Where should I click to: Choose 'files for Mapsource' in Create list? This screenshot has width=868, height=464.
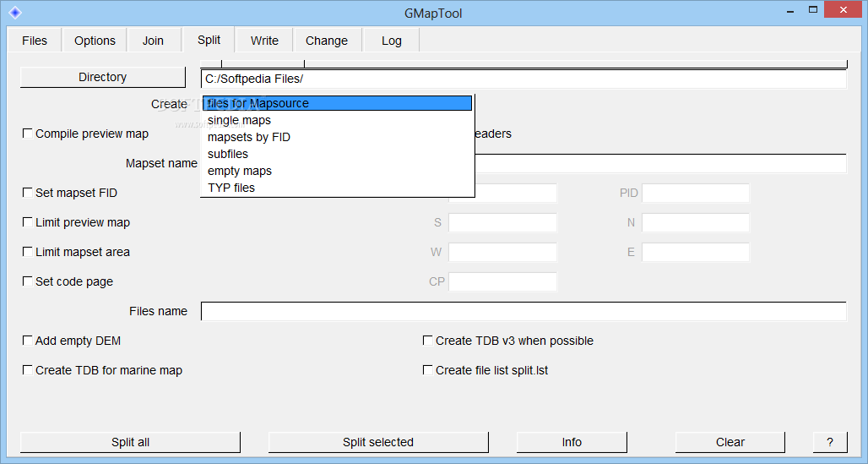pos(337,103)
